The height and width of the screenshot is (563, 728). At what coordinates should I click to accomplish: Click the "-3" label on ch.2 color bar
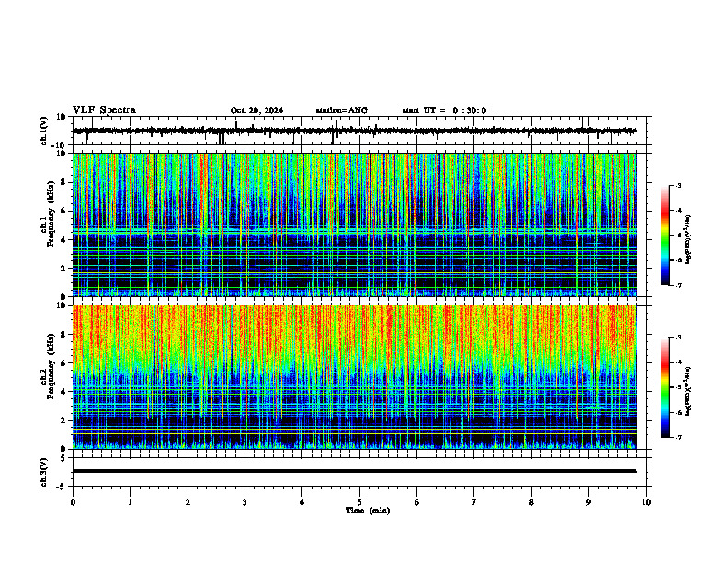coord(678,338)
